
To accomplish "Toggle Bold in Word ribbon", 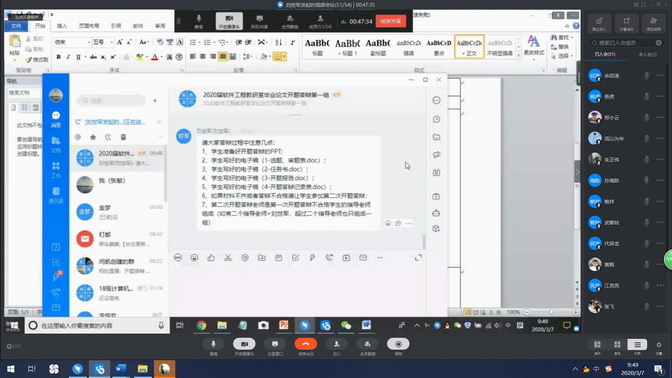I will pyautogui.click(x=59, y=57).
